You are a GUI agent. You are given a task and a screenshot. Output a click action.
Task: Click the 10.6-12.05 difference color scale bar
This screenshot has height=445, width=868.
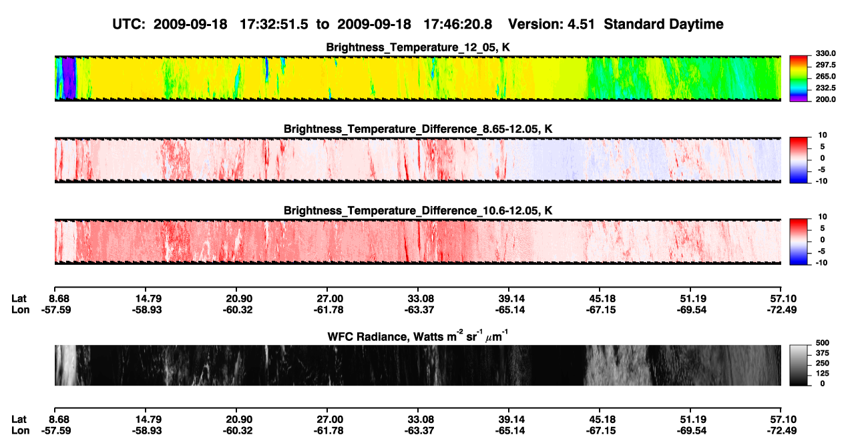[x=799, y=242]
